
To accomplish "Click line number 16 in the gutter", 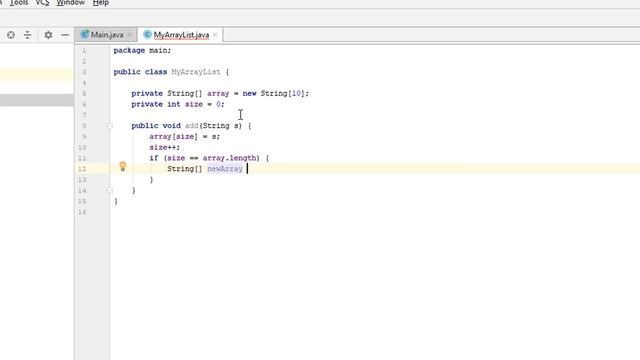I will 82,212.
